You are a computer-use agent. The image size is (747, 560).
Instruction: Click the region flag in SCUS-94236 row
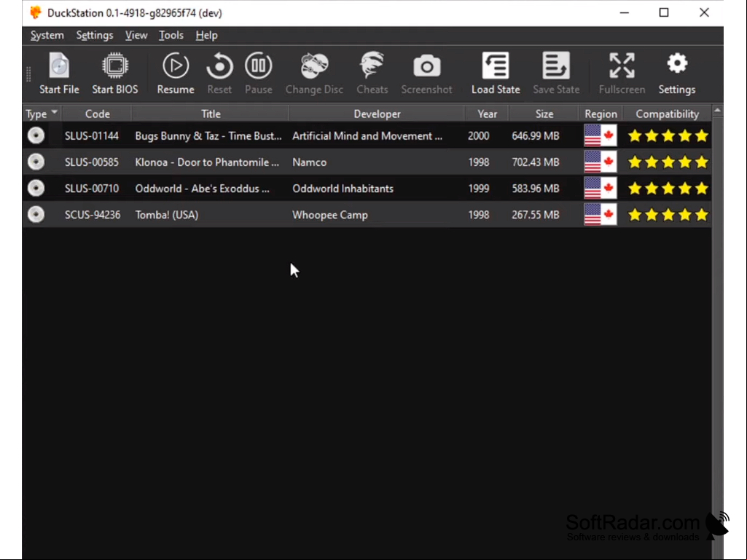pos(601,214)
